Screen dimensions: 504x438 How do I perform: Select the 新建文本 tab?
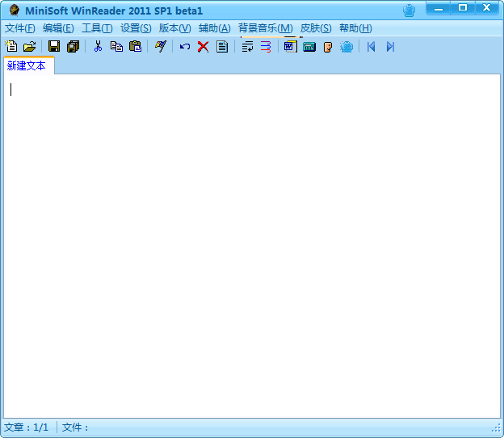[27, 66]
